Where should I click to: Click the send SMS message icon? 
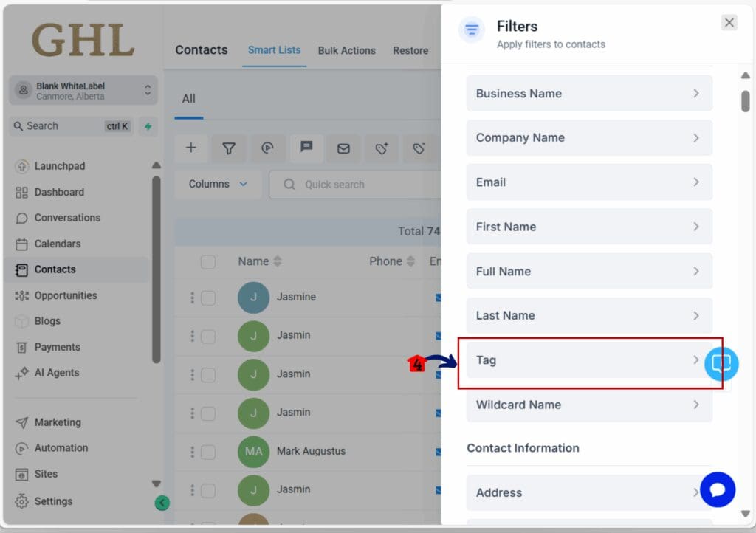point(306,148)
